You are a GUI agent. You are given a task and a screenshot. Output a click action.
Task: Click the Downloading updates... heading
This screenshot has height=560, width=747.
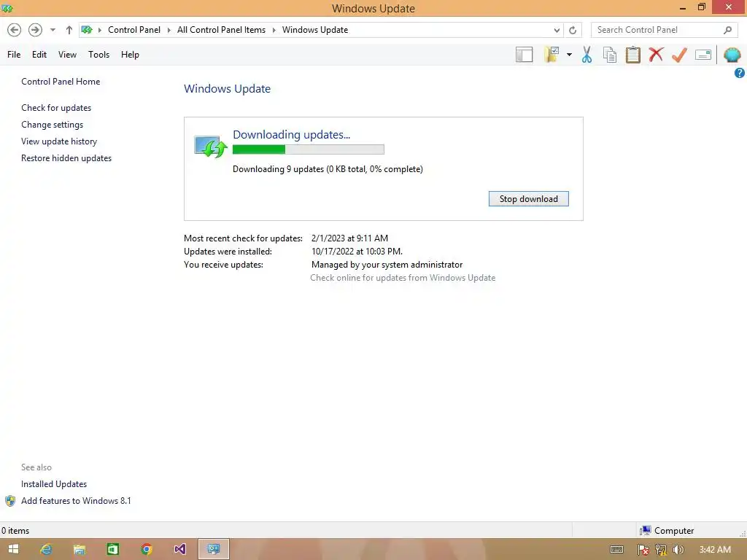[x=292, y=135]
